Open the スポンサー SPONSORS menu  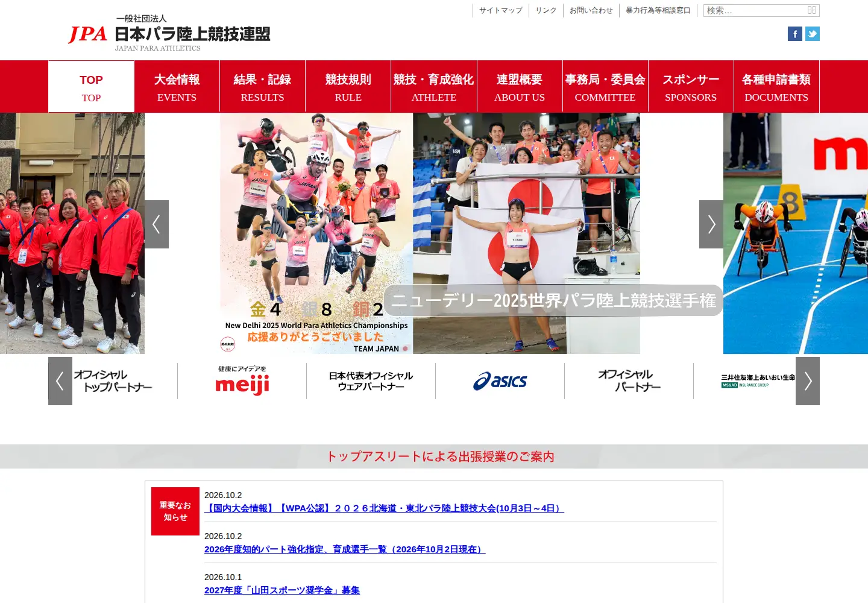(691, 87)
